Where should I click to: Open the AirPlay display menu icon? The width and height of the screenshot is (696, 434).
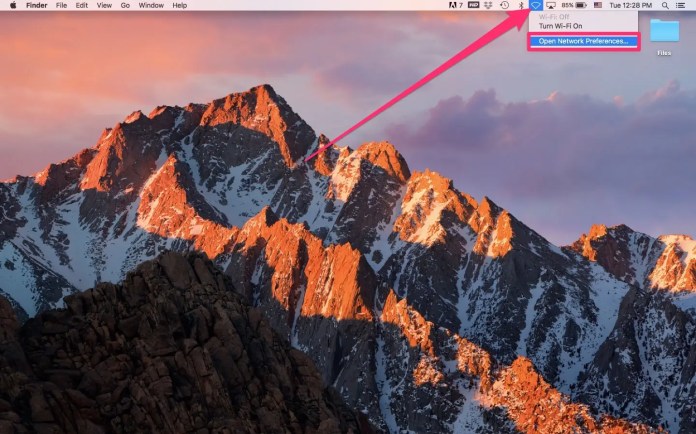(551, 5)
